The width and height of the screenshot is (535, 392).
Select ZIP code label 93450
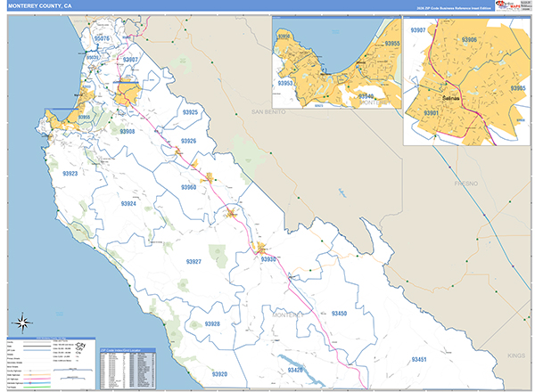click(339, 314)
